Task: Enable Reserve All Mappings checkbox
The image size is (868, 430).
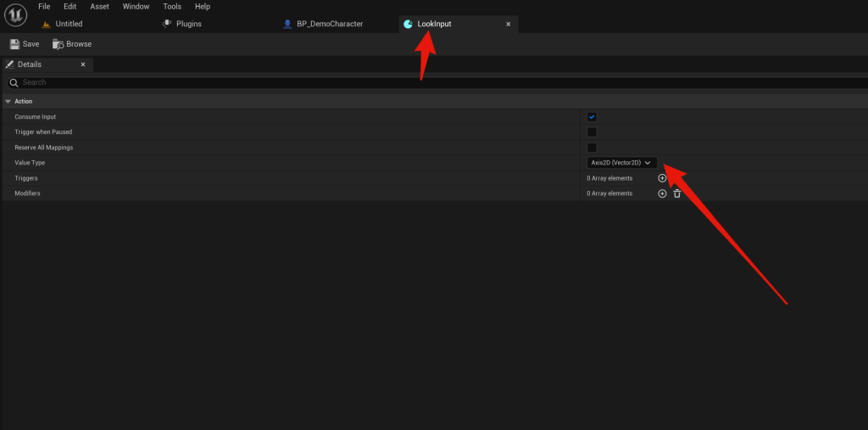Action: pos(592,148)
